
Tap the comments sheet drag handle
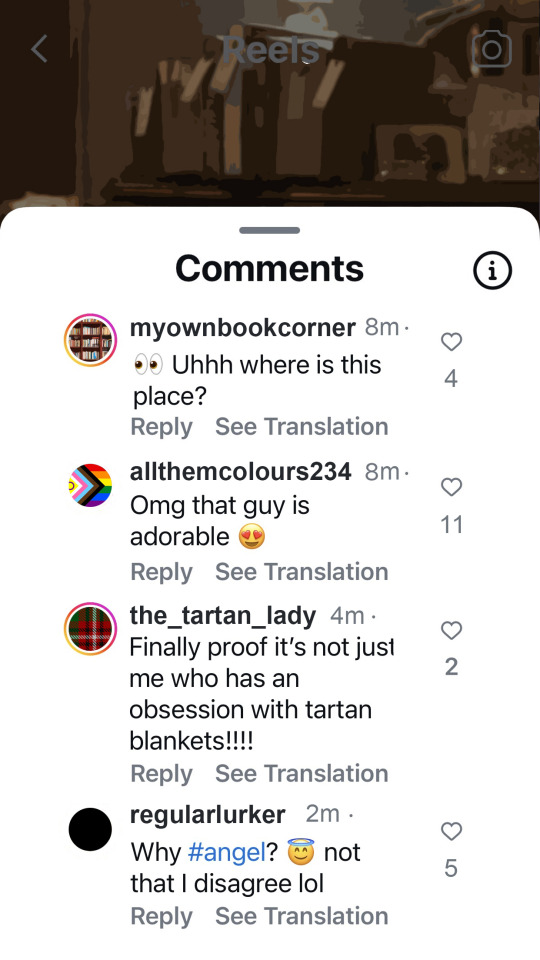(269, 230)
